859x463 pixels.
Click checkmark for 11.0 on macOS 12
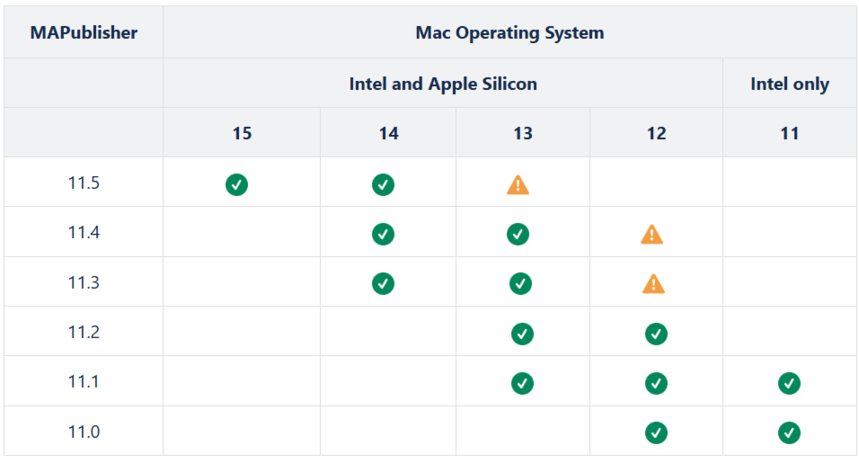tap(656, 433)
